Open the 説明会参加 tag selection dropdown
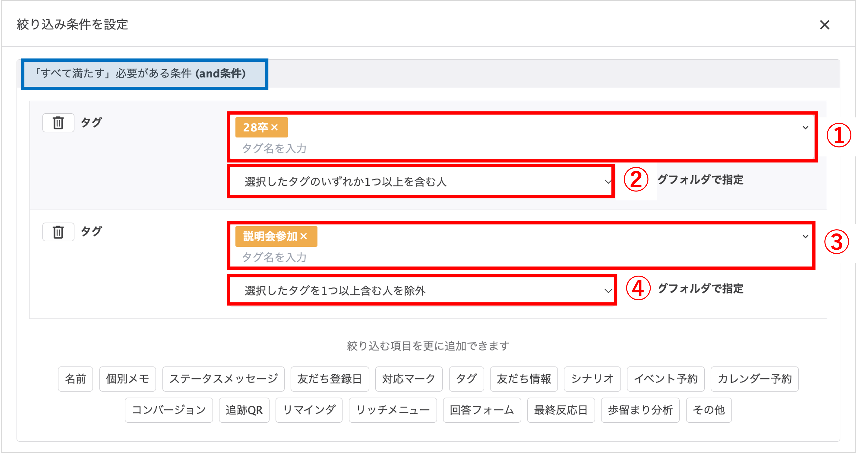This screenshot has height=453, width=868. (806, 237)
